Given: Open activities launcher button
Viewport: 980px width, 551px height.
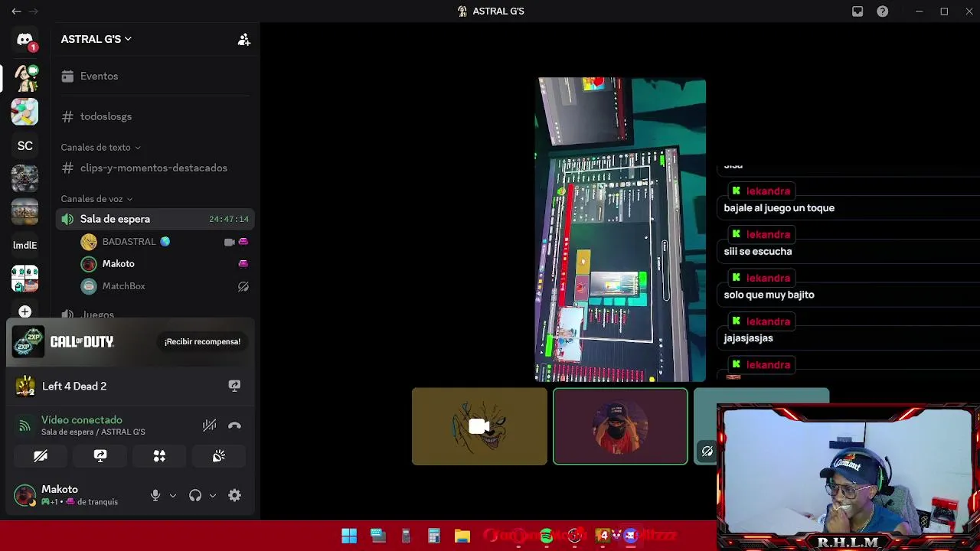Looking at the screenshot, I should (x=159, y=456).
